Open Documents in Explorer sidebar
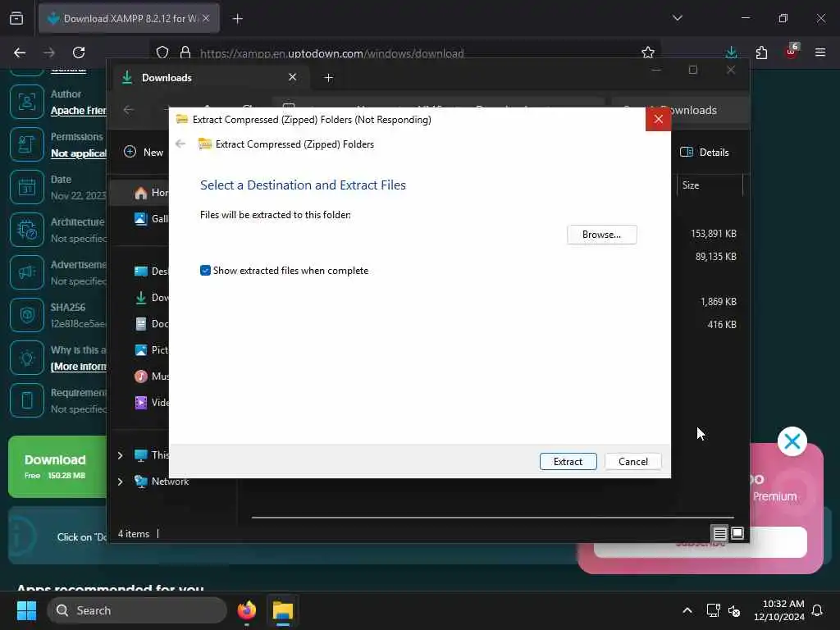 151,323
